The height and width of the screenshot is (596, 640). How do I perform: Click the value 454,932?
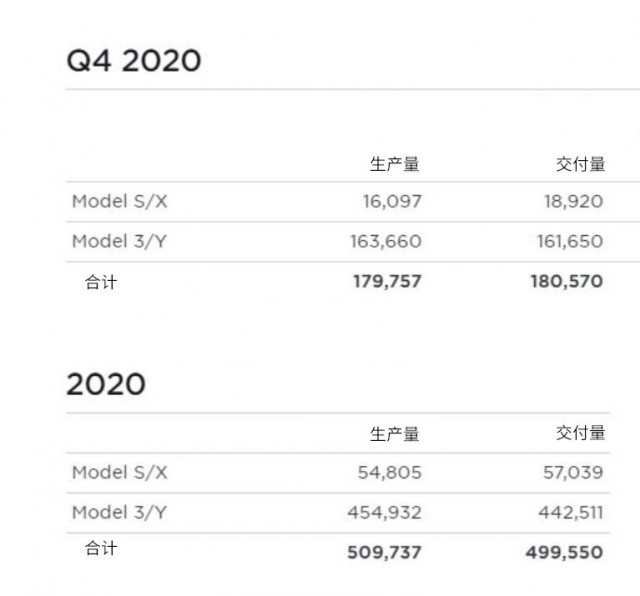point(384,513)
